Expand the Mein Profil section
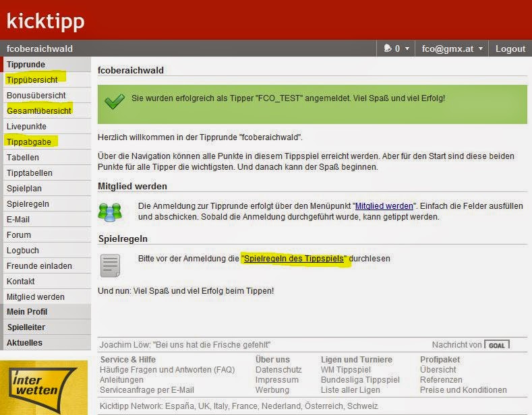 coord(47,312)
